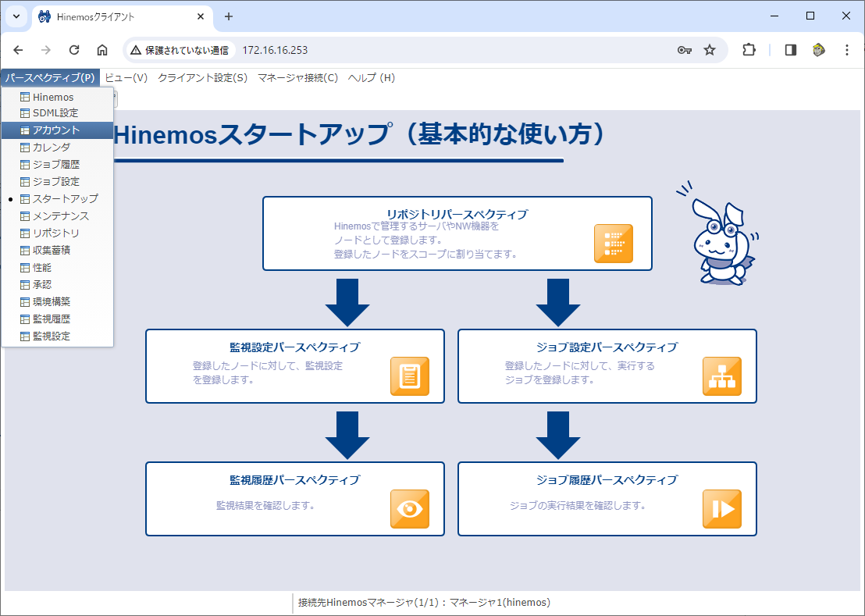The width and height of the screenshot is (865, 616).
Task: Click the bookmark star in the address bar
Action: point(710,49)
